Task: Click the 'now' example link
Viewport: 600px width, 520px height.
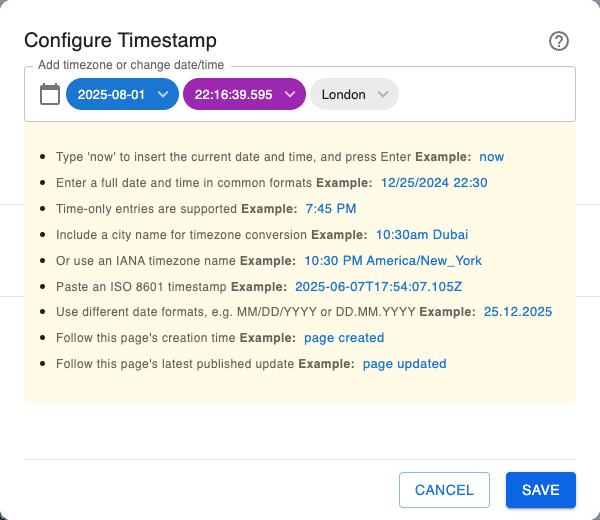Action: (x=491, y=157)
